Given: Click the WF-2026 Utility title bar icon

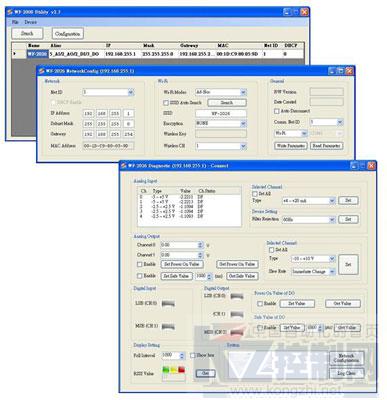Looking at the screenshot, I should (10, 12).
